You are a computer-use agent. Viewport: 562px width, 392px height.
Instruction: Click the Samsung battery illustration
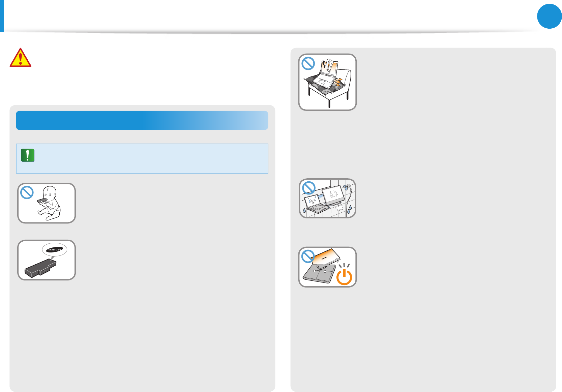47,260
